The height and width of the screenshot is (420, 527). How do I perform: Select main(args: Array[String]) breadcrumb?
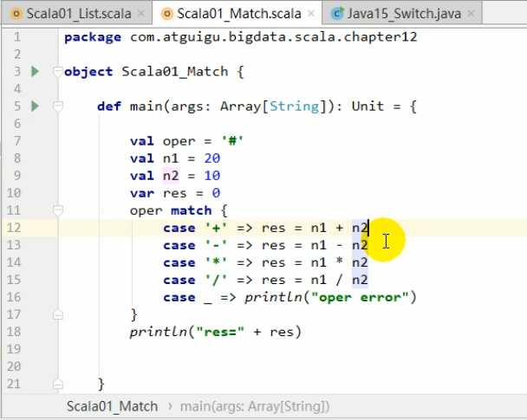point(255,406)
